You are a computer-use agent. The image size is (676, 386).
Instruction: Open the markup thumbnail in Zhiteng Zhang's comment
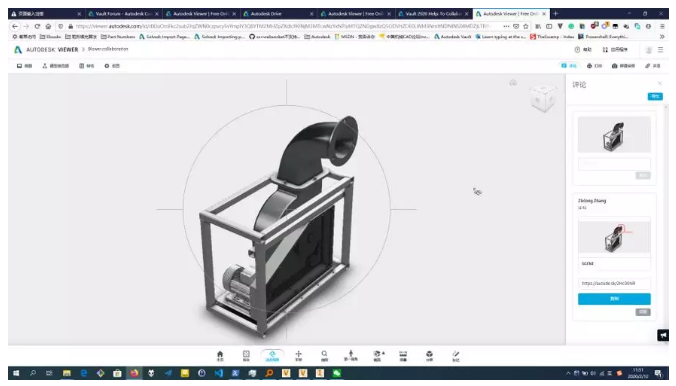click(614, 237)
